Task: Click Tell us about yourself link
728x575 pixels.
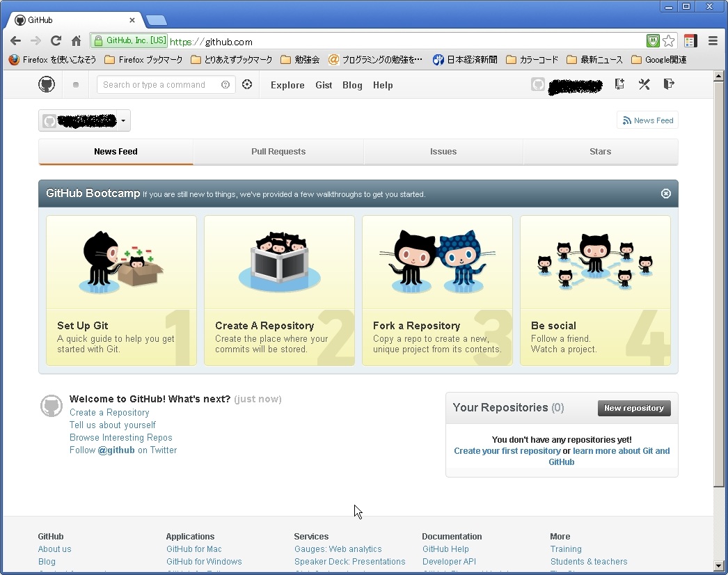Action: [x=113, y=425]
